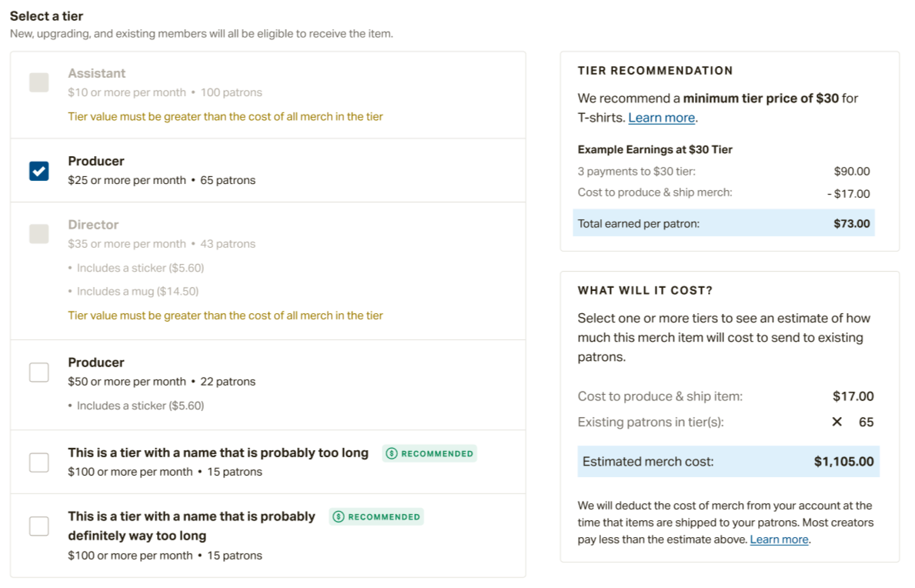Click the multiplication X icon beside 65

(837, 422)
